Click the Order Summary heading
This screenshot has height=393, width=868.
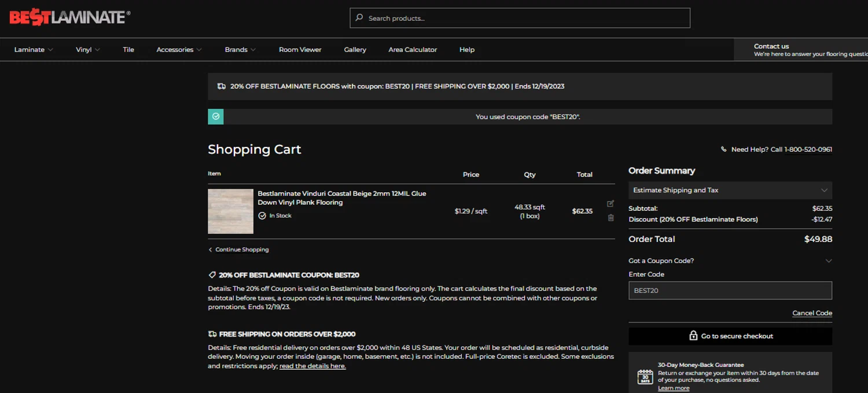pos(661,171)
